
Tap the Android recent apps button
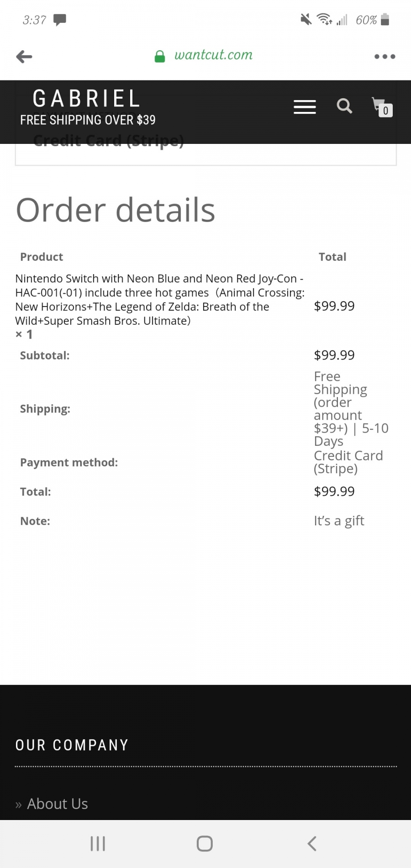click(x=98, y=843)
